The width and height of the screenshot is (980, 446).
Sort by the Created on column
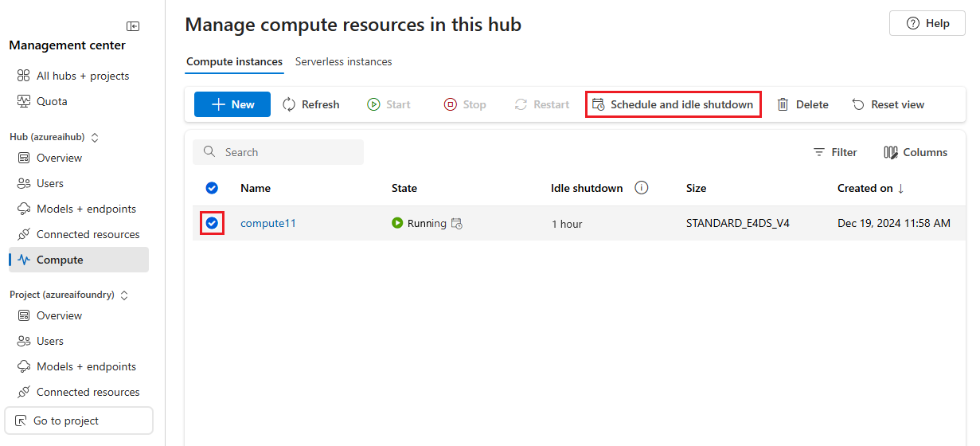pyautogui.click(x=873, y=188)
